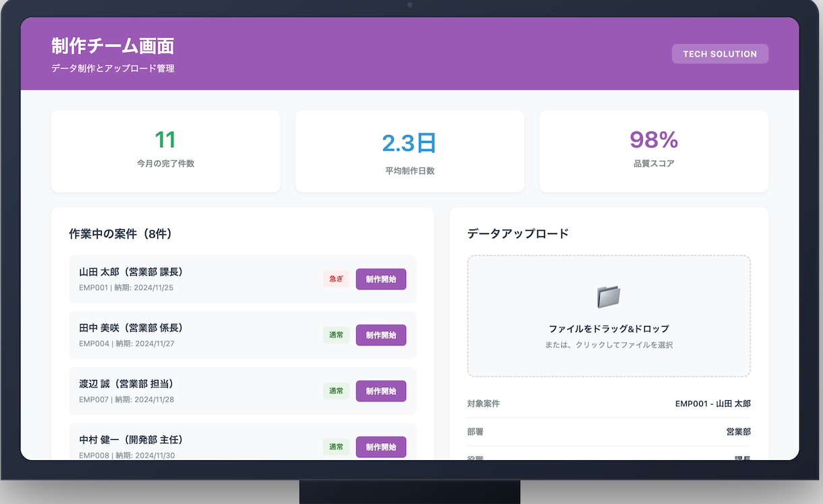Click the EMP001 - 山田 太郎 value
This screenshot has height=504, width=823.
click(713, 403)
